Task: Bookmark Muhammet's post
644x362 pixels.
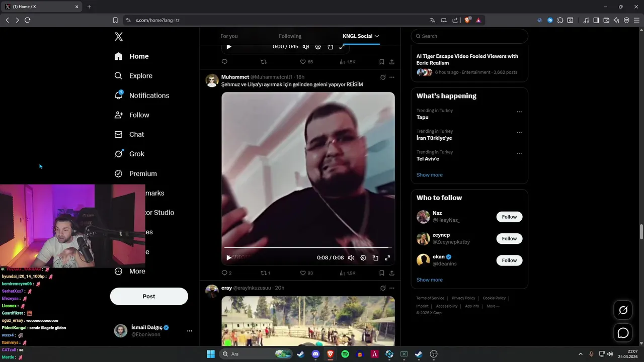Action: [x=382, y=273]
